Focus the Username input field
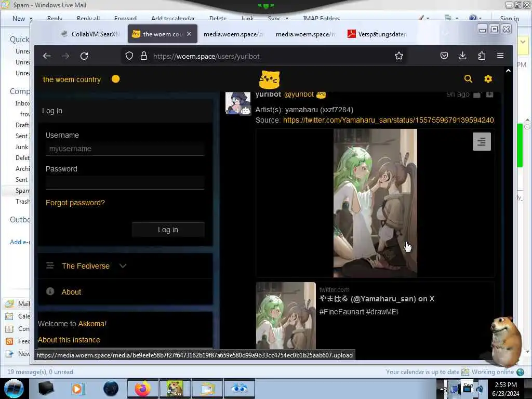 (125, 149)
